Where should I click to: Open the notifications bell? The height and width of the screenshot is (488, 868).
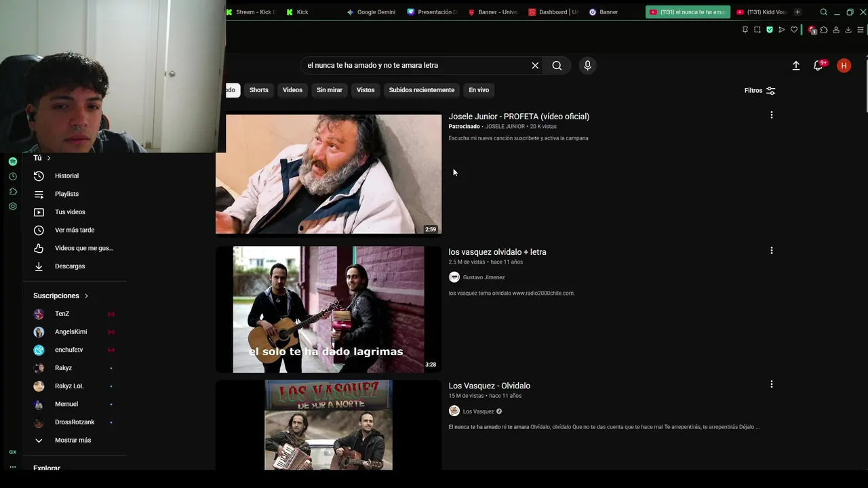(x=818, y=66)
